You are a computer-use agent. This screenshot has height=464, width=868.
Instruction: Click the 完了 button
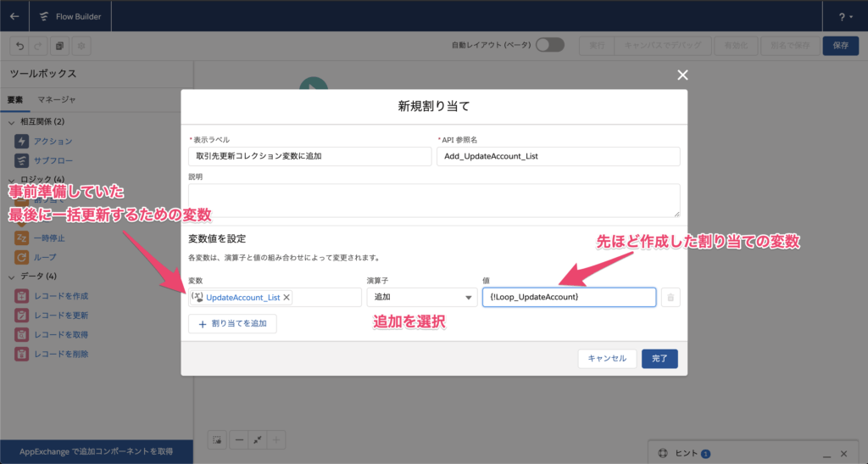click(x=659, y=359)
